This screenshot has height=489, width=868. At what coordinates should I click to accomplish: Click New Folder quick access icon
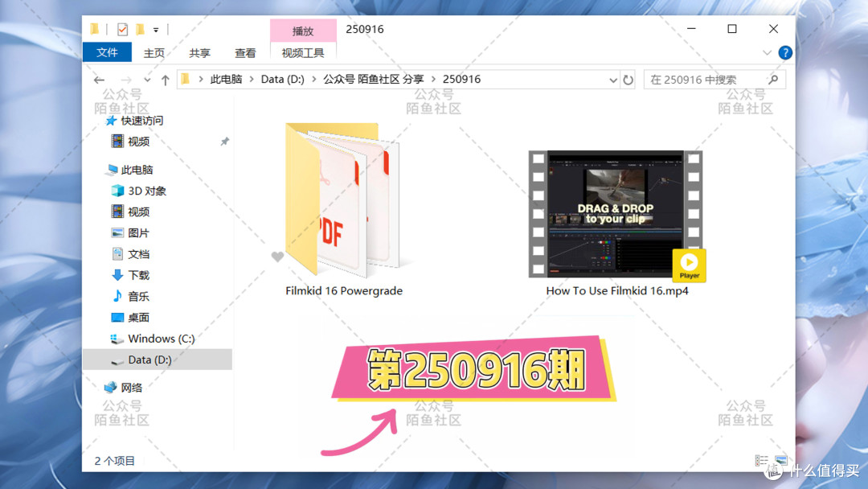[140, 29]
